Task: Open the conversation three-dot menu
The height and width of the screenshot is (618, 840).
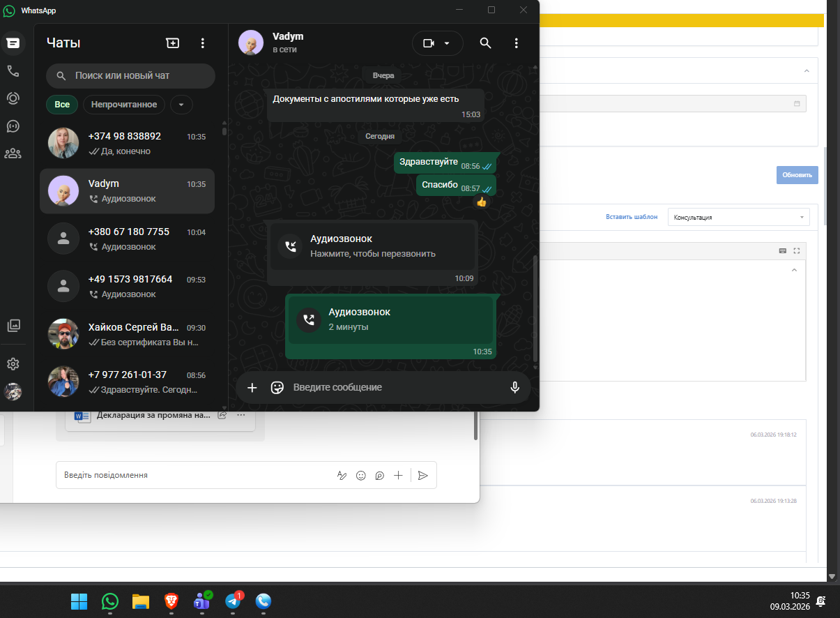Action: click(517, 43)
